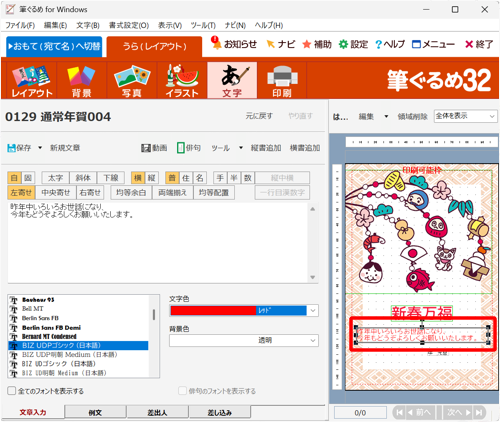Screen dimensions: 500x422
Task: Select the 文字 text tool
Action: coord(232,80)
